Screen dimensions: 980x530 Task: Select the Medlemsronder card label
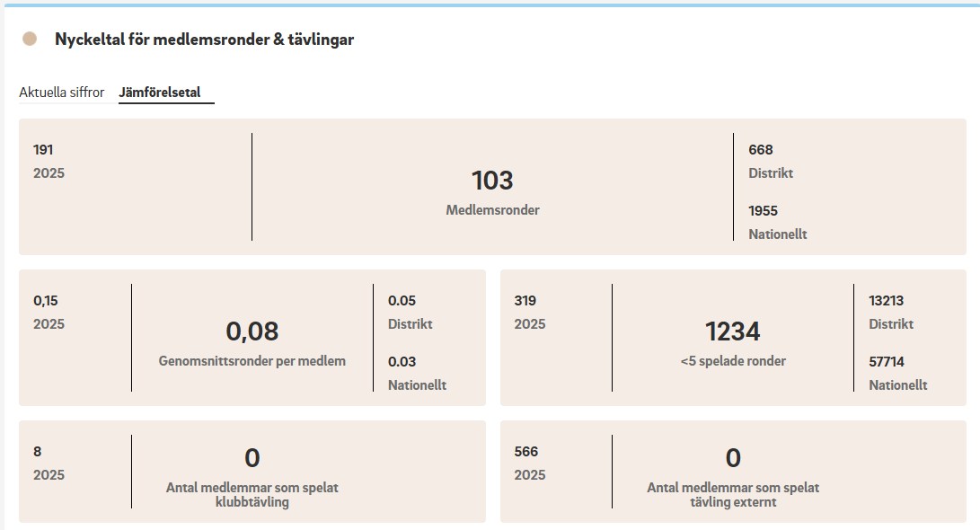[492, 210]
